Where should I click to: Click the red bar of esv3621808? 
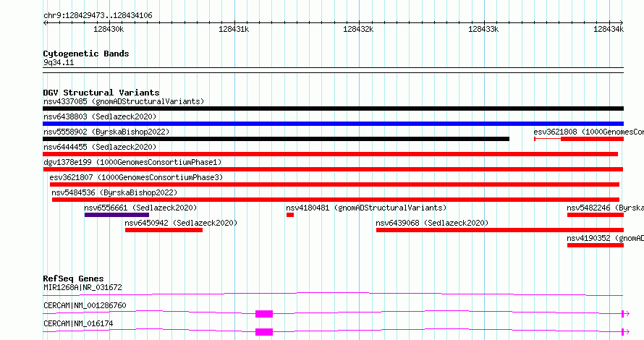592,139
